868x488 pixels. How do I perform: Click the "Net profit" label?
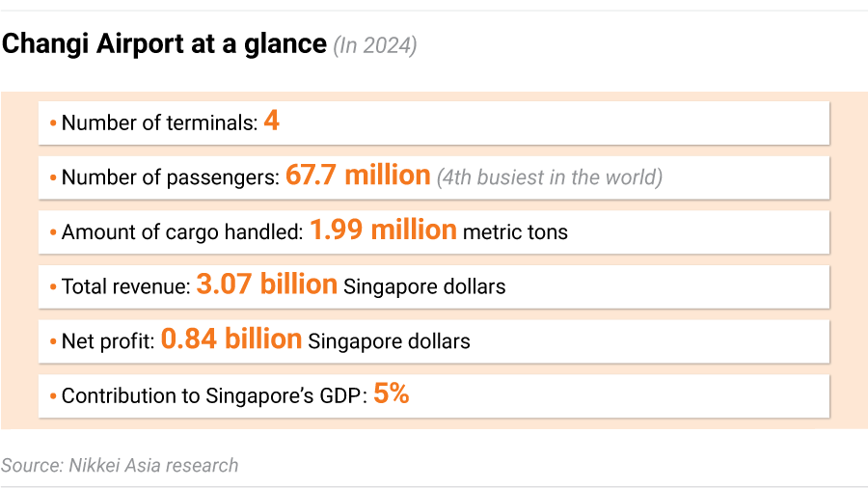[x=108, y=341]
